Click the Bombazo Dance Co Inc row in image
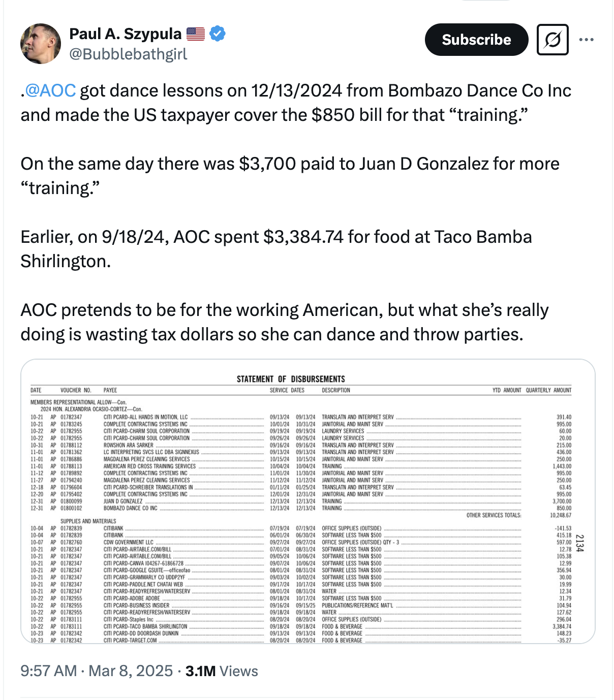 coord(301,508)
